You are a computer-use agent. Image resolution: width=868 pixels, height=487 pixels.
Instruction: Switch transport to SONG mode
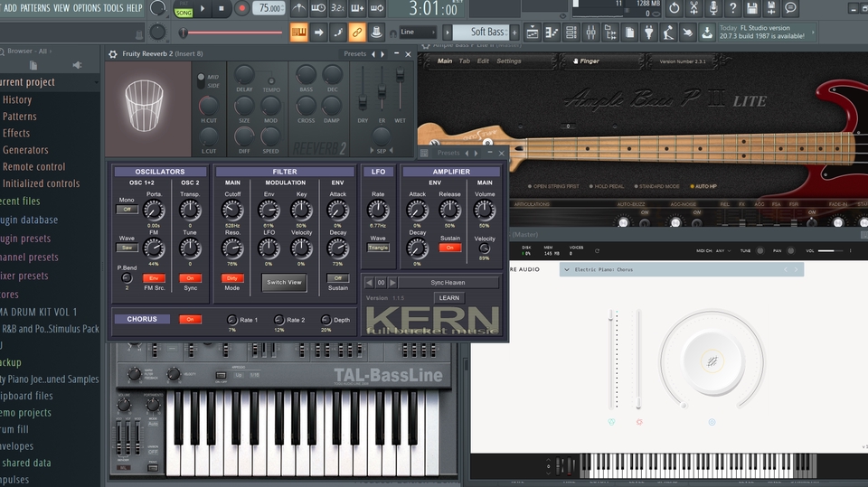pyautogui.click(x=184, y=12)
